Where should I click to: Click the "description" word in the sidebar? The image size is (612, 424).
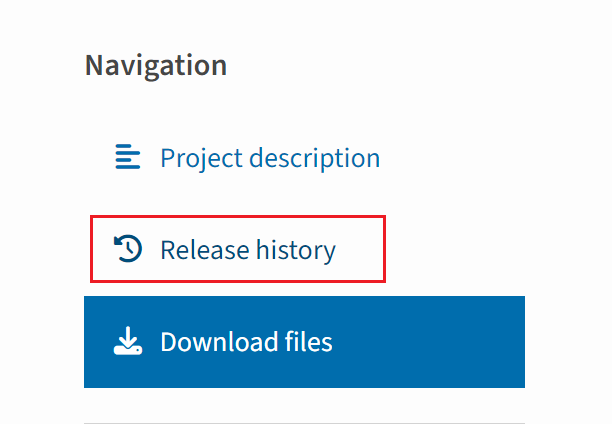314,158
